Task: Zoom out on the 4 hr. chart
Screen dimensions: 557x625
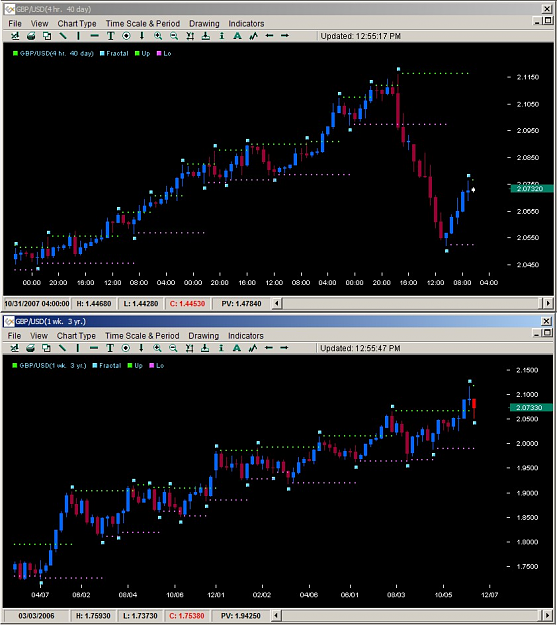Action: (174, 36)
